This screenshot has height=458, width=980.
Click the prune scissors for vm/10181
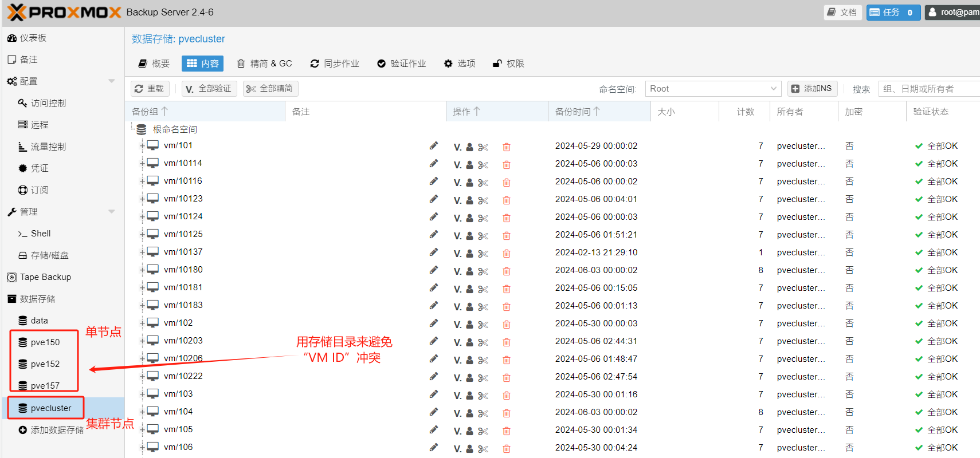point(483,289)
